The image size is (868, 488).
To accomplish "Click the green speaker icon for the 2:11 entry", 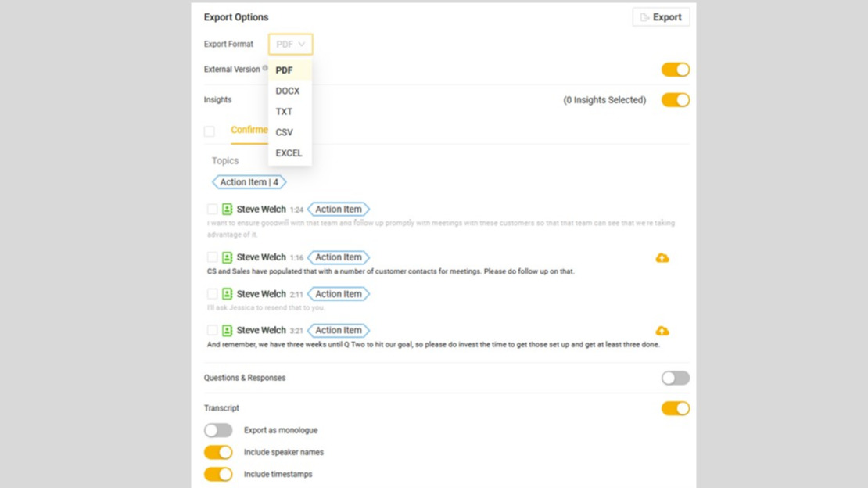I will click(x=228, y=294).
